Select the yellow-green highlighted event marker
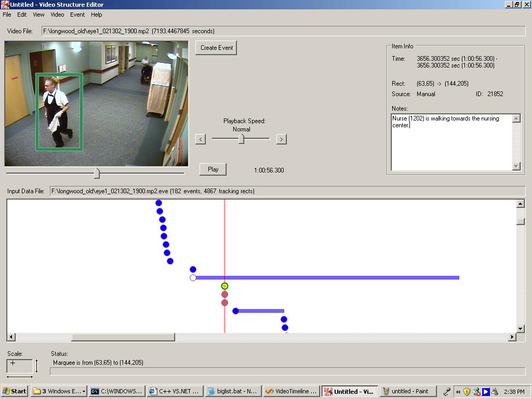Image resolution: width=532 pixels, height=399 pixels. pyautogui.click(x=224, y=286)
